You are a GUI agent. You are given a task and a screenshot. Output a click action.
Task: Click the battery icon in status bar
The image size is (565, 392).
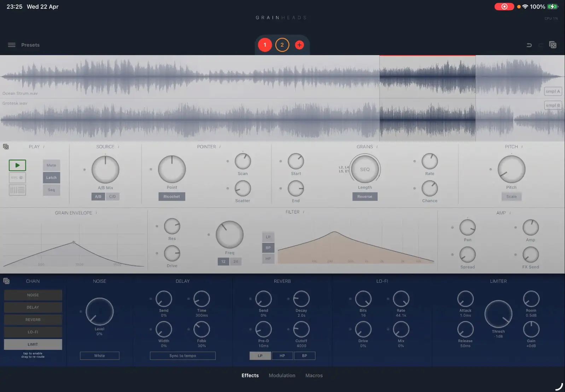click(553, 7)
